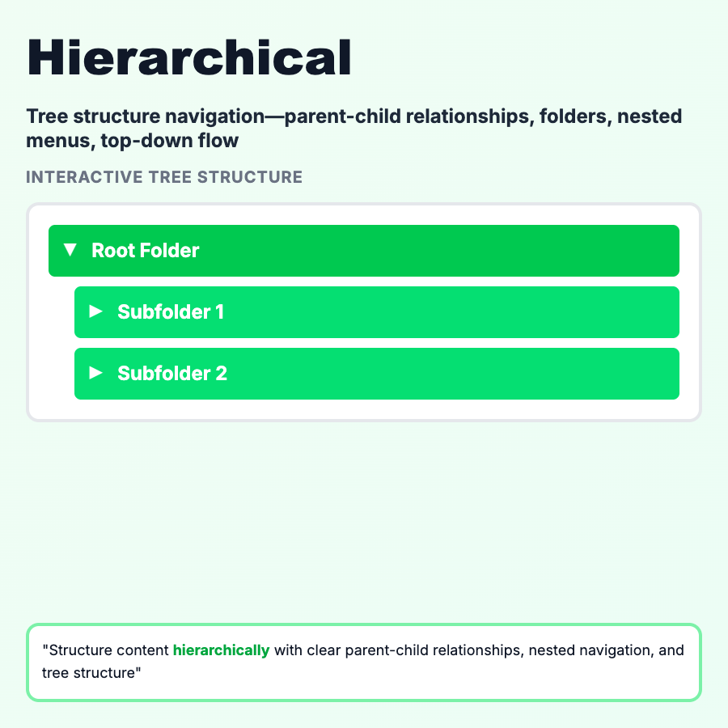728x728 pixels.
Task: Collapse the Root Folder using its down arrow
Action: [x=70, y=251]
